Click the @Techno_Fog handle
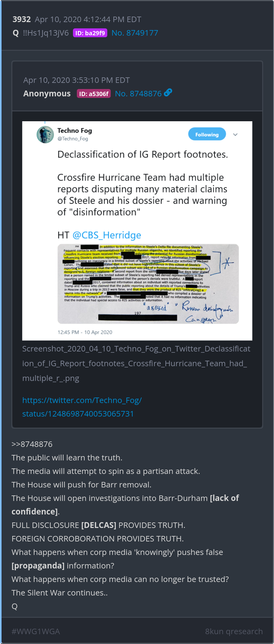The image size is (274, 644). click(x=73, y=139)
